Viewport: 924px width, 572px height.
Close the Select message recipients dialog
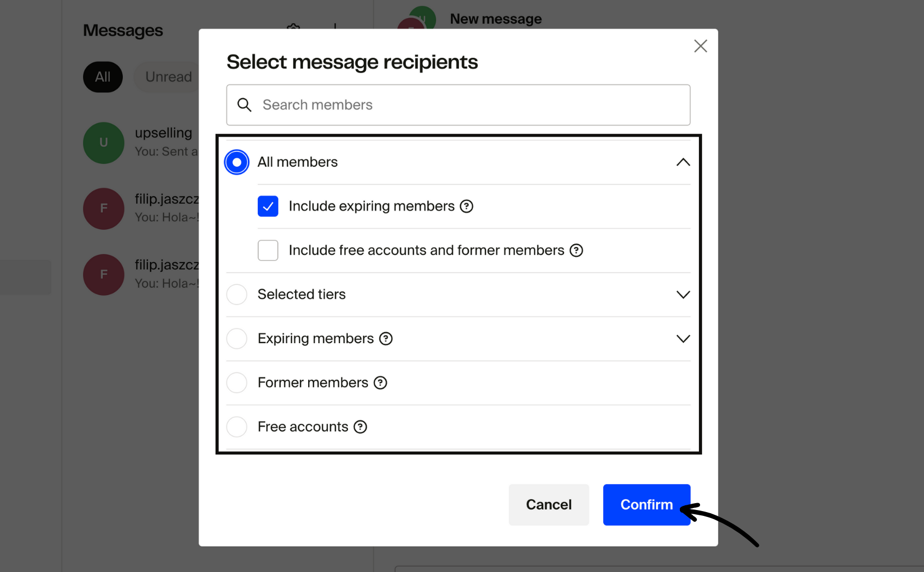pos(700,46)
